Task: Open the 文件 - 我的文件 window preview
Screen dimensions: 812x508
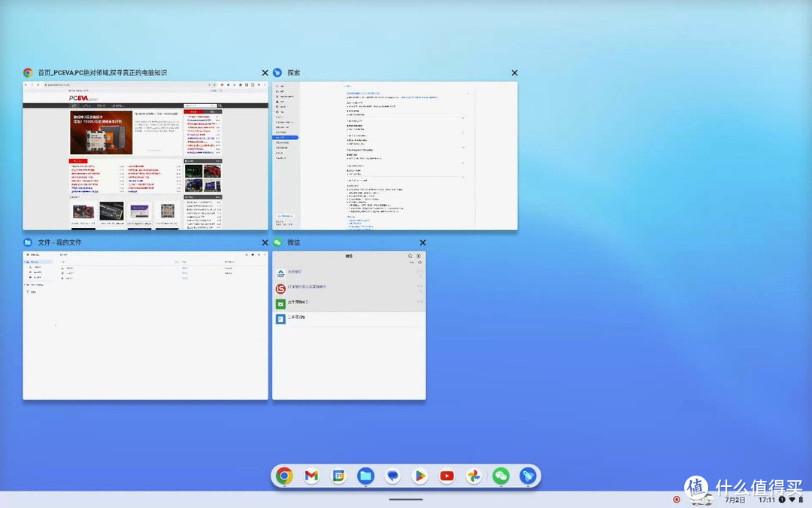Action: [145, 325]
